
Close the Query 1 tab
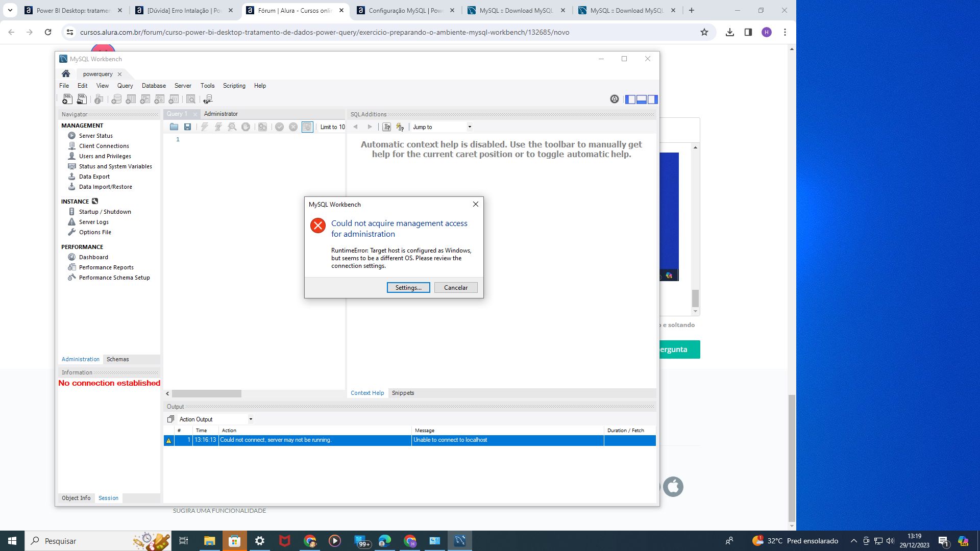(x=195, y=114)
